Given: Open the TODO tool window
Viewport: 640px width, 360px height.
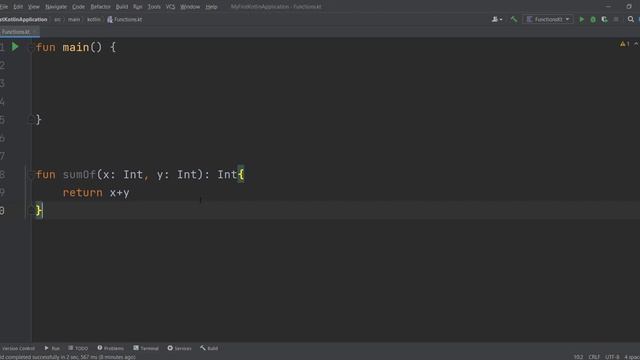Looking at the screenshot, I should [78, 348].
